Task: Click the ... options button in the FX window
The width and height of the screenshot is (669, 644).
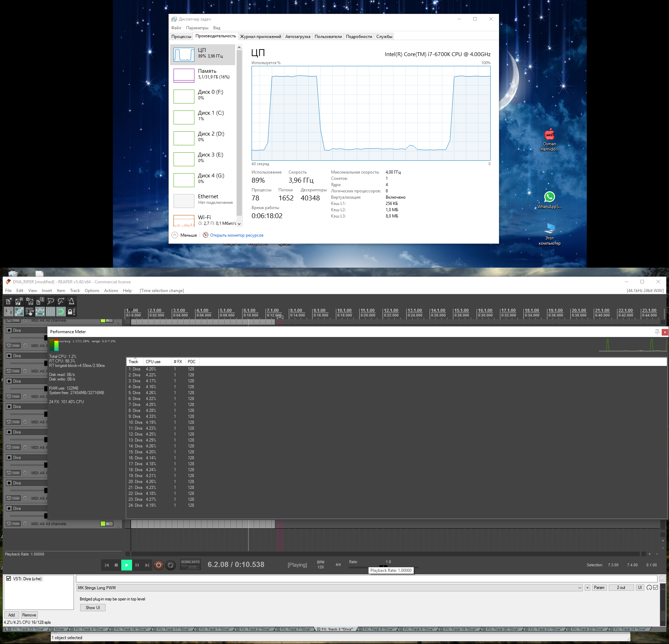Action: coord(662,579)
